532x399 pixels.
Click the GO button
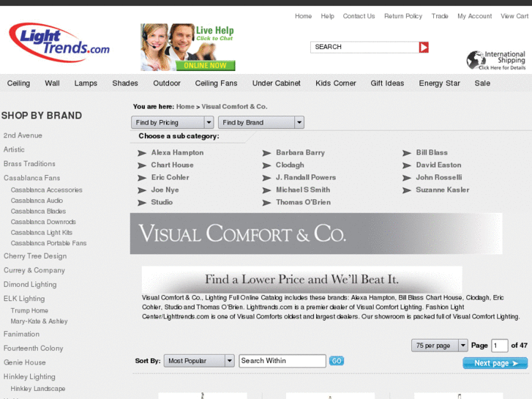click(x=337, y=361)
